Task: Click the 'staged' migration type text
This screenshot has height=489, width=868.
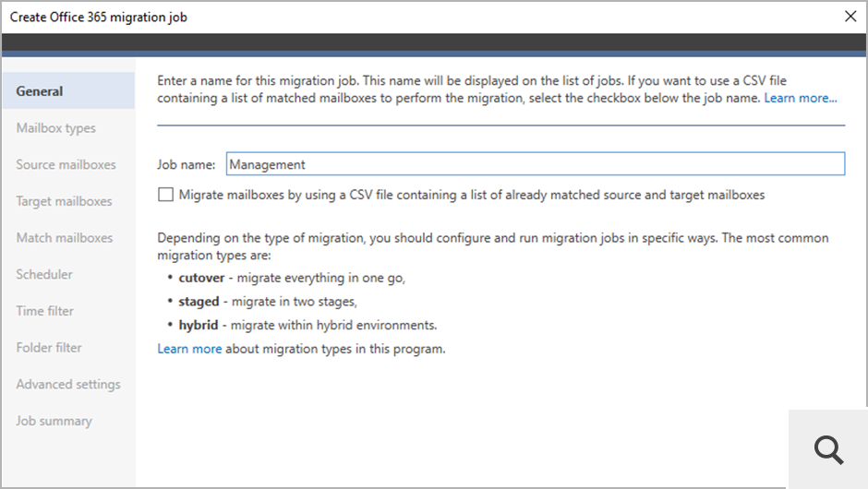Action: coord(199,302)
